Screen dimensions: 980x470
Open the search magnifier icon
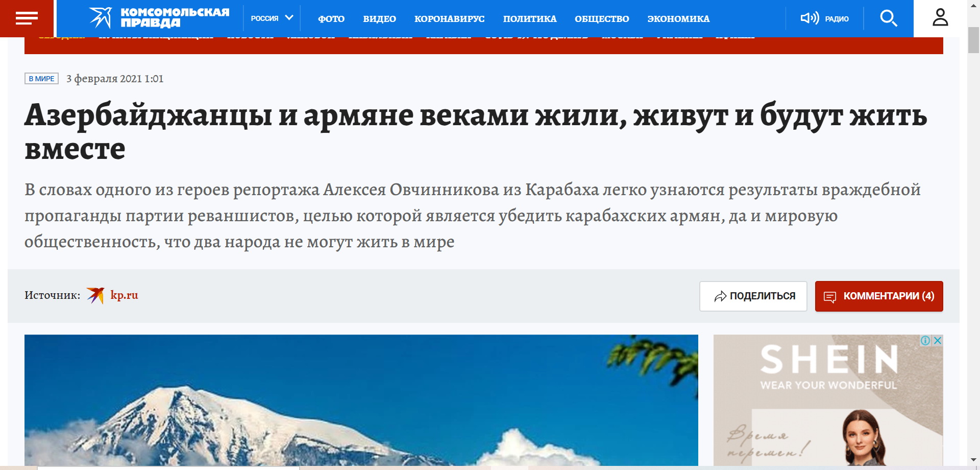tap(888, 18)
